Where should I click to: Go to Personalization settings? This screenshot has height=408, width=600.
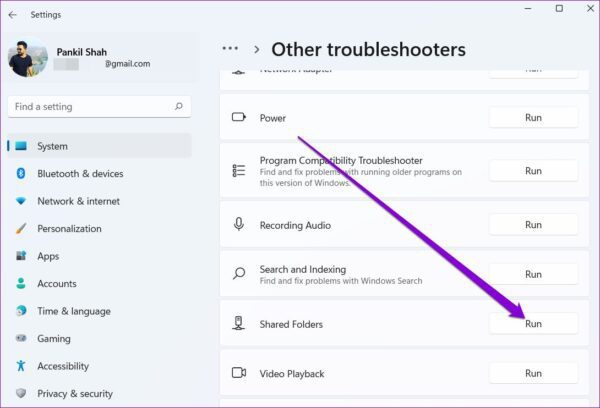(x=99, y=228)
